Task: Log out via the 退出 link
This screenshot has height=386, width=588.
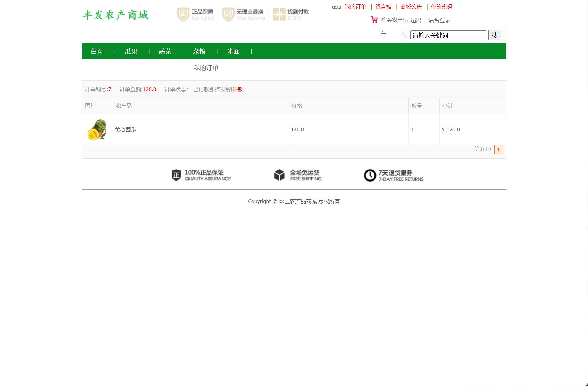Action: (x=416, y=20)
